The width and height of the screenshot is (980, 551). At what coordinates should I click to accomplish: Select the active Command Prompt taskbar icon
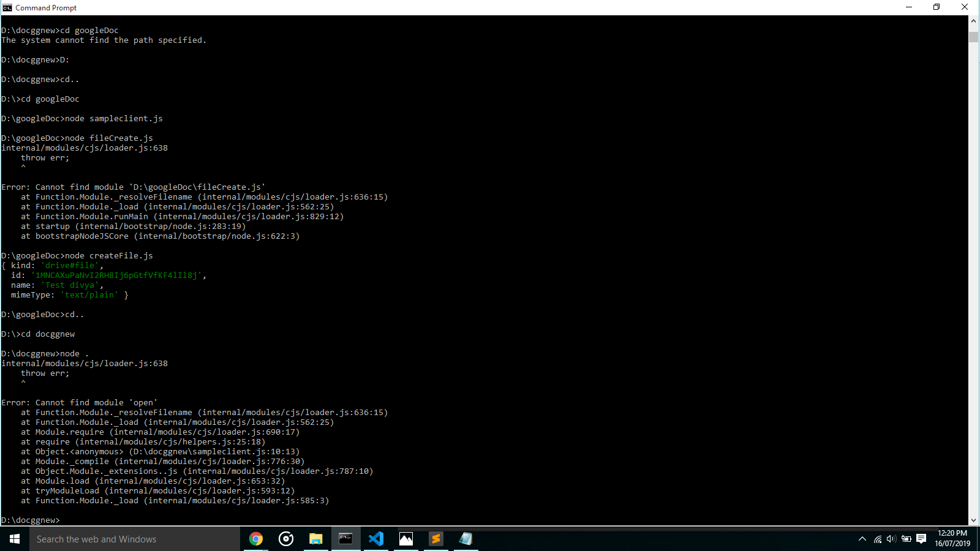(x=345, y=539)
